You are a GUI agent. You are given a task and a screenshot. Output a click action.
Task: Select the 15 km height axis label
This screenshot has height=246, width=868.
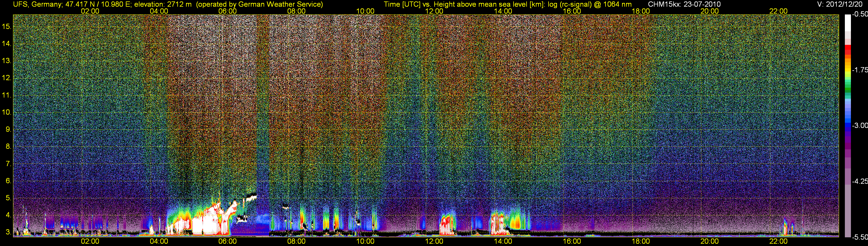click(x=7, y=27)
